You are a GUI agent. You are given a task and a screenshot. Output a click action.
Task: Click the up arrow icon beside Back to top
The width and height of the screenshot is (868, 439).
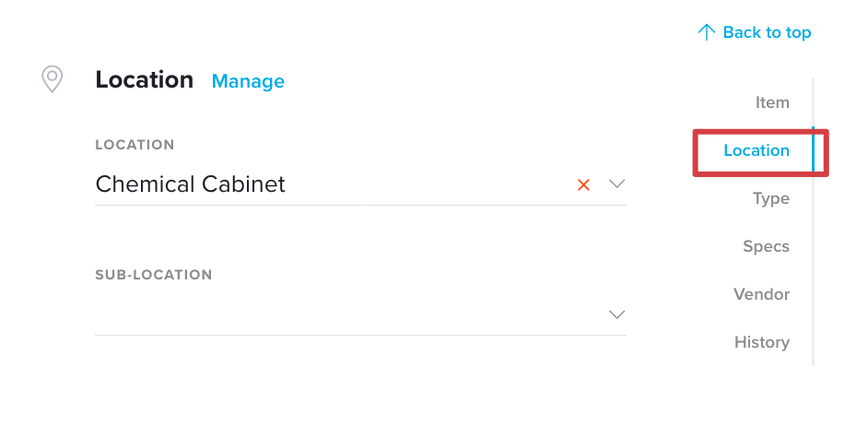tap(707, 32)
